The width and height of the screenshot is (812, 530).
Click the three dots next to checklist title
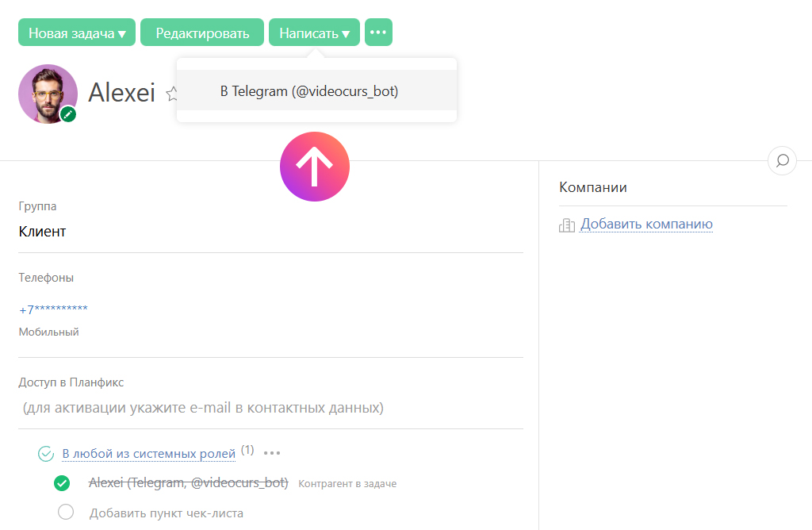(x=272, y=453)
